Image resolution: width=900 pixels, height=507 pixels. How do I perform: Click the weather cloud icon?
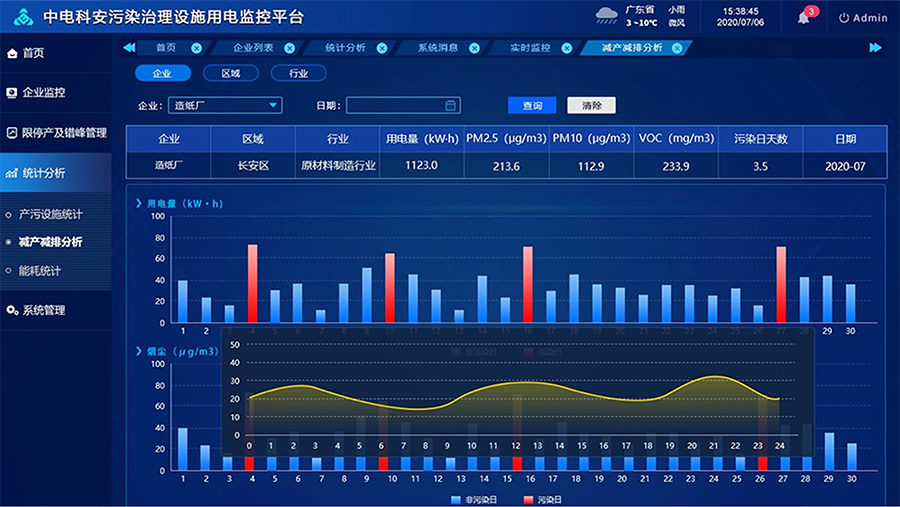pyautogui.click(x=607, y=16)
